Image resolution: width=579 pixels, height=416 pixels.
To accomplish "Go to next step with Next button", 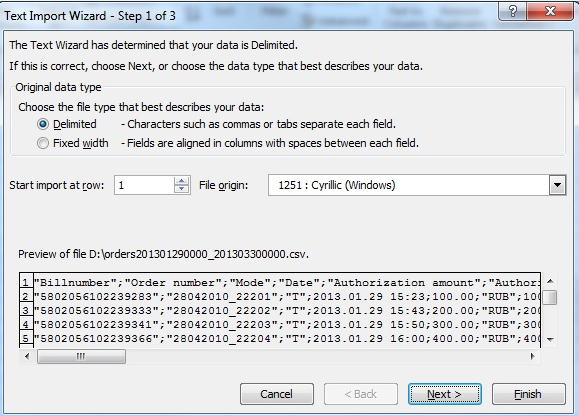I will [x=445, y=394].
